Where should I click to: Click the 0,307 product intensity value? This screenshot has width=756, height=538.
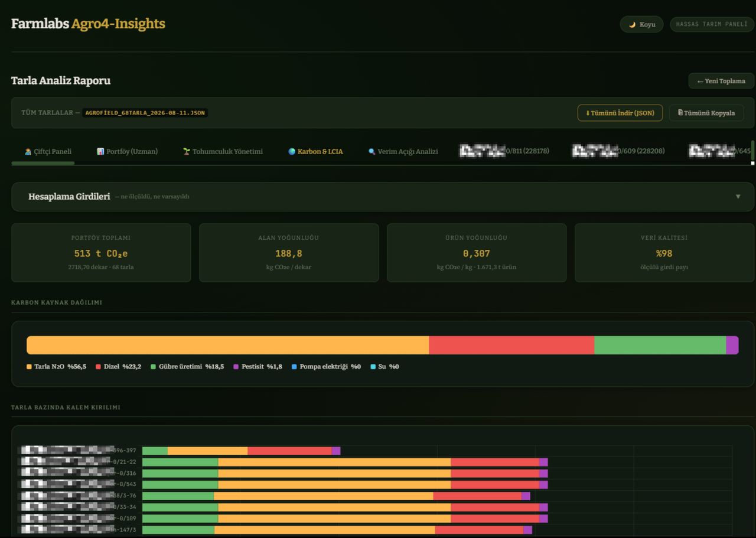tap(477, 253)
